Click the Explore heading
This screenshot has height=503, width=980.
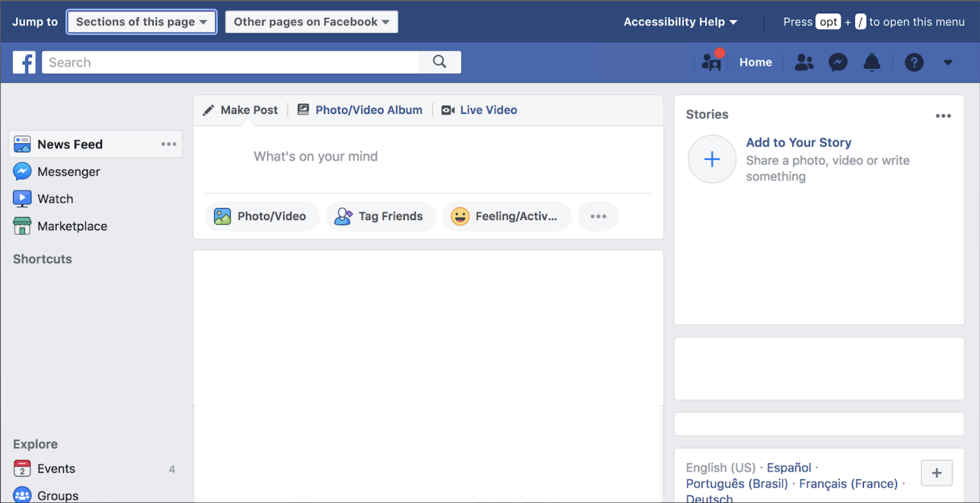click(x=35, y=444)
